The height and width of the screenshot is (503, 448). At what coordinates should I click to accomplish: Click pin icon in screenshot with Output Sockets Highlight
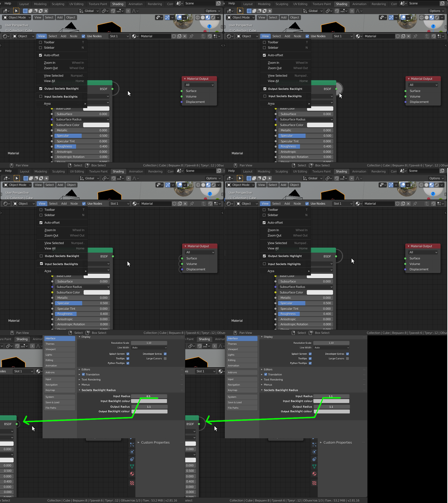tap(415, 204)
